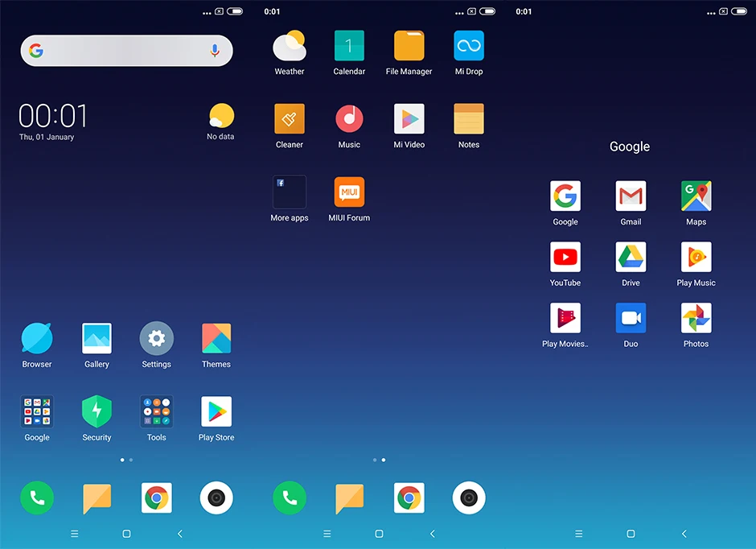Tap the No data weather widget
The height and width of the screenshot is (549, 756).
pos(221,122)
